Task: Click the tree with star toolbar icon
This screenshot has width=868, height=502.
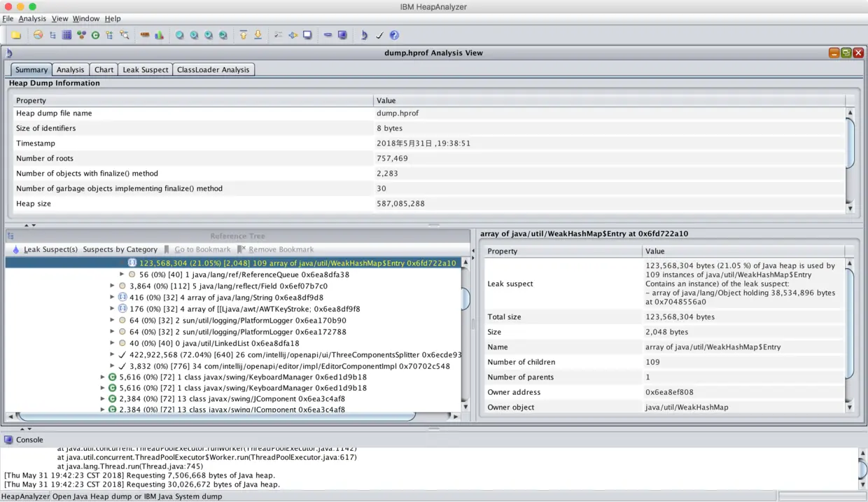Action: tap(109, 35)
